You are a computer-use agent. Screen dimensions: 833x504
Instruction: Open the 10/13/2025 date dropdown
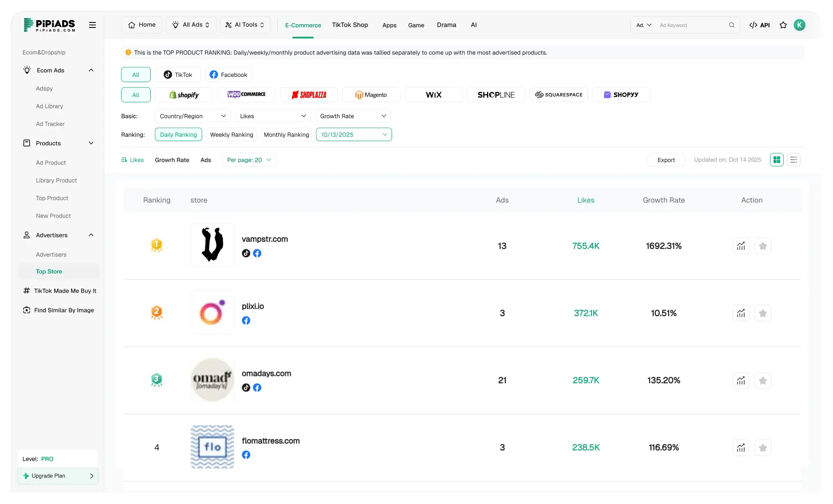point(354,134)
